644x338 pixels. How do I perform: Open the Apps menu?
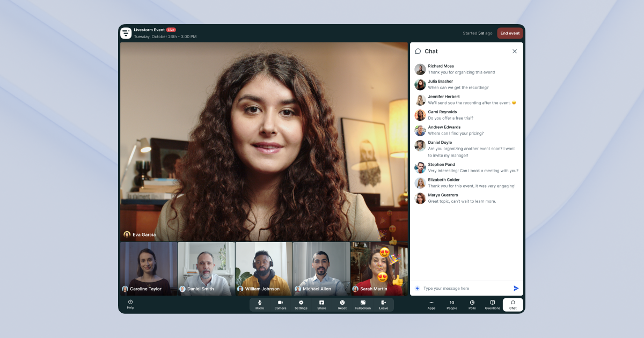(431, 305)
